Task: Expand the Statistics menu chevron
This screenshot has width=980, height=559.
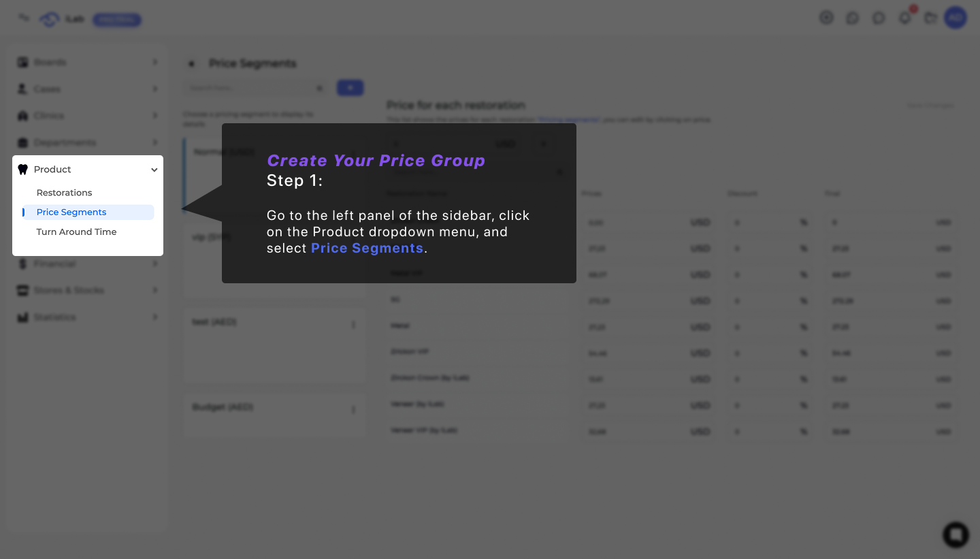Action: pyautogui.click(x=155, y=317)
